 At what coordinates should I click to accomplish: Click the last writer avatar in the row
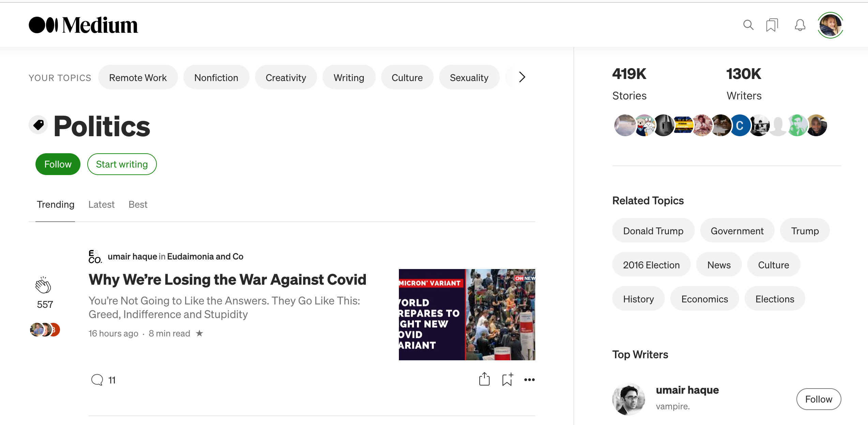coord(817,125)
